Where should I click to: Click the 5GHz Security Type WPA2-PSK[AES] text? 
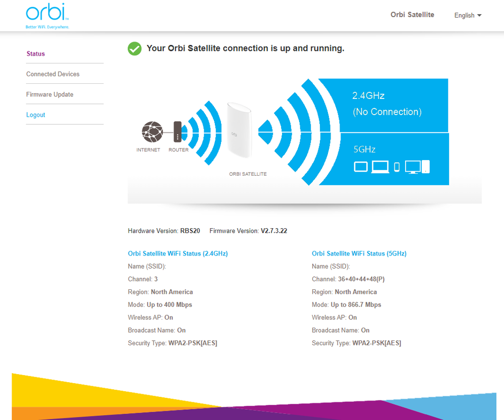click(x=357, y=343)
